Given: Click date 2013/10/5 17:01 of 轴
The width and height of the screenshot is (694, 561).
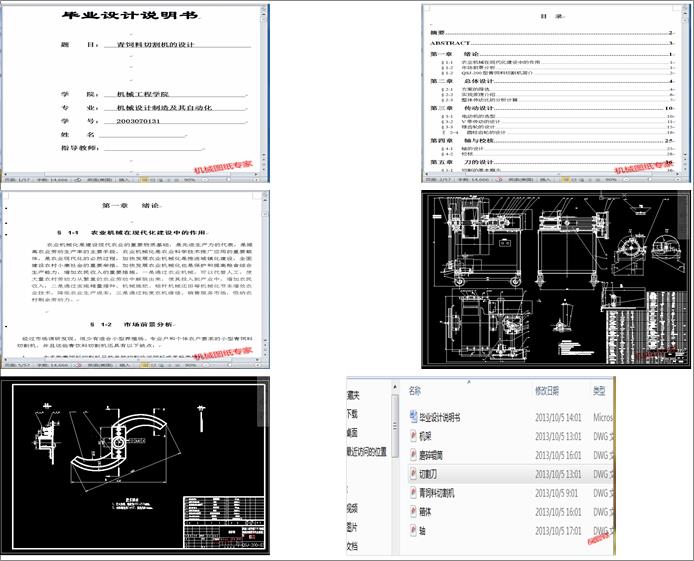Looking at the screenshot, I should pos(558,530).
